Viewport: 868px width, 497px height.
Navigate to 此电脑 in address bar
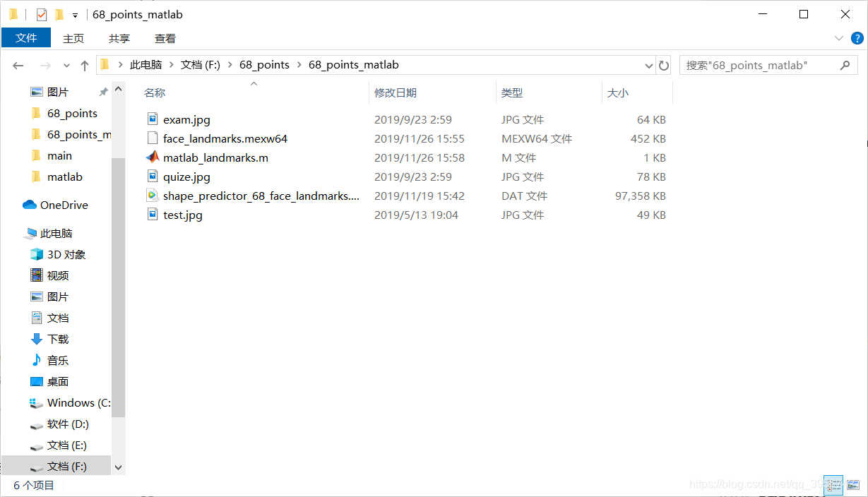(x=145, y=65)
